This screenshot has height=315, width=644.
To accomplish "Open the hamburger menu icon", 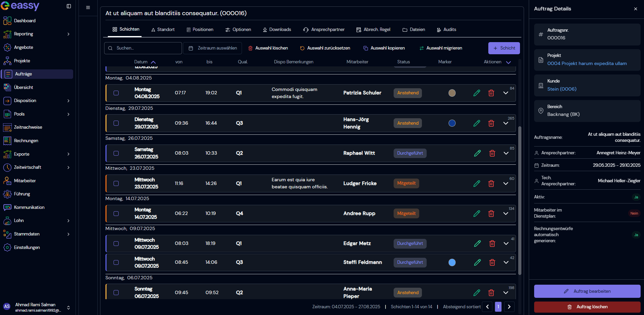I will tap(88, 7).
